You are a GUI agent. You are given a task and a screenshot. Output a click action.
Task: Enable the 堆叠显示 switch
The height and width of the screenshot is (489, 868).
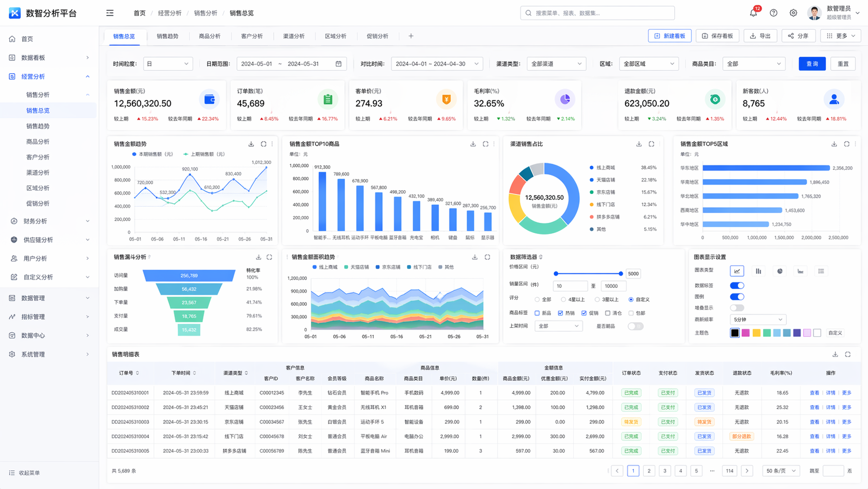[737, 308]
